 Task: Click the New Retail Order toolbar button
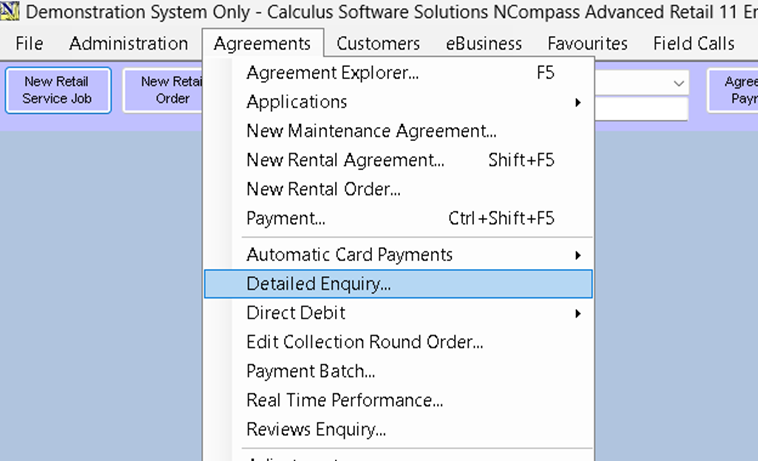tap(165, 90)
